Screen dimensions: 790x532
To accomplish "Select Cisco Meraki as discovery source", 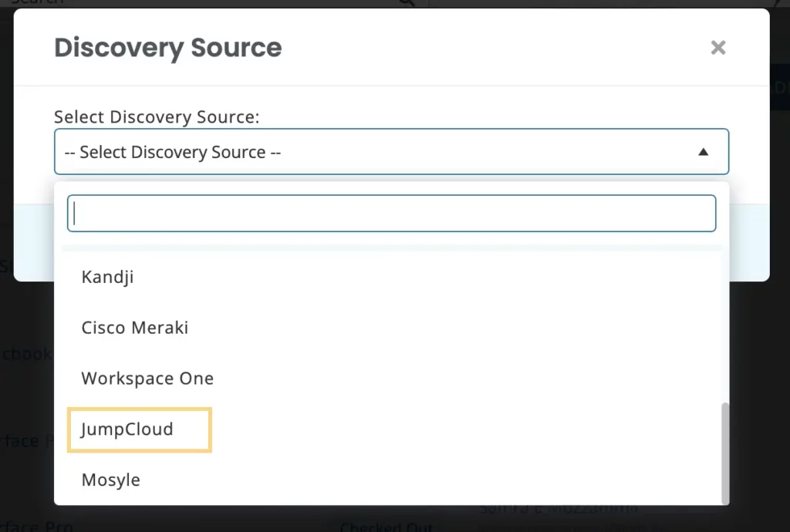I will click(135, 328).
